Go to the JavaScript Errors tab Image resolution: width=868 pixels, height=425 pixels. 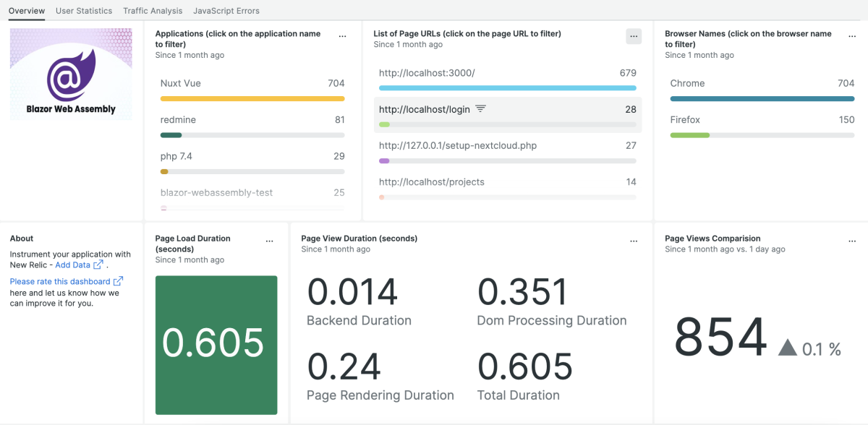[226, 11]
